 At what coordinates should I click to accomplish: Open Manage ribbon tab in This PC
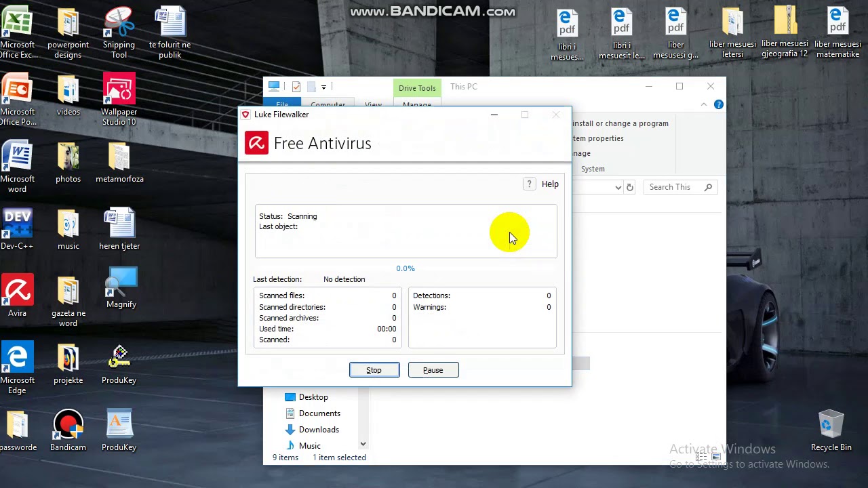[416, 104]
